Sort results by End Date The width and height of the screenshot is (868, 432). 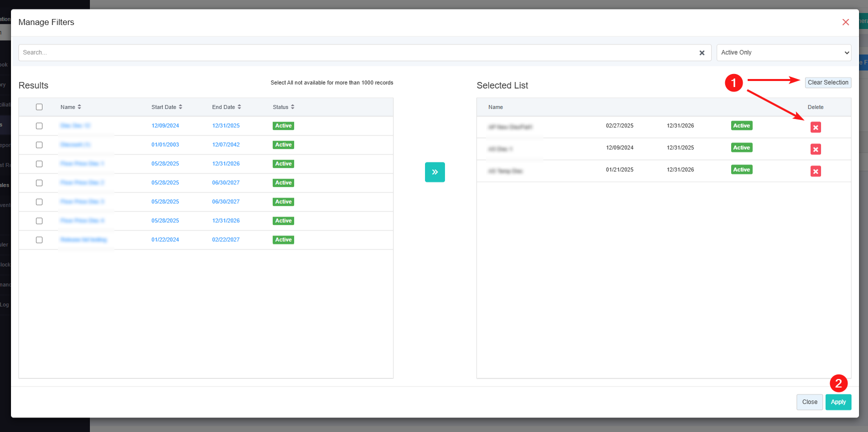(239, 107)
